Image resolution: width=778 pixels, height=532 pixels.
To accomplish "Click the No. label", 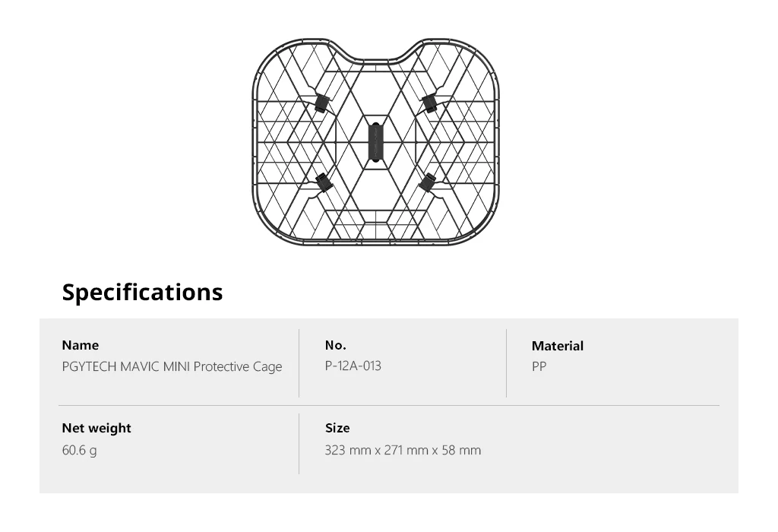I will [x=336, y=345].
